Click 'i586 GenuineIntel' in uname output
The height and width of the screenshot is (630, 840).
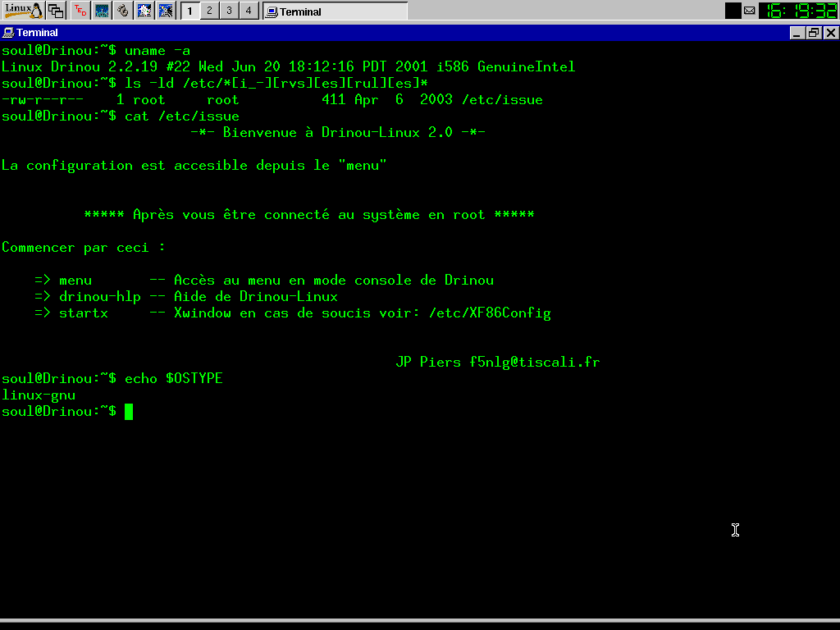(505, 67)
